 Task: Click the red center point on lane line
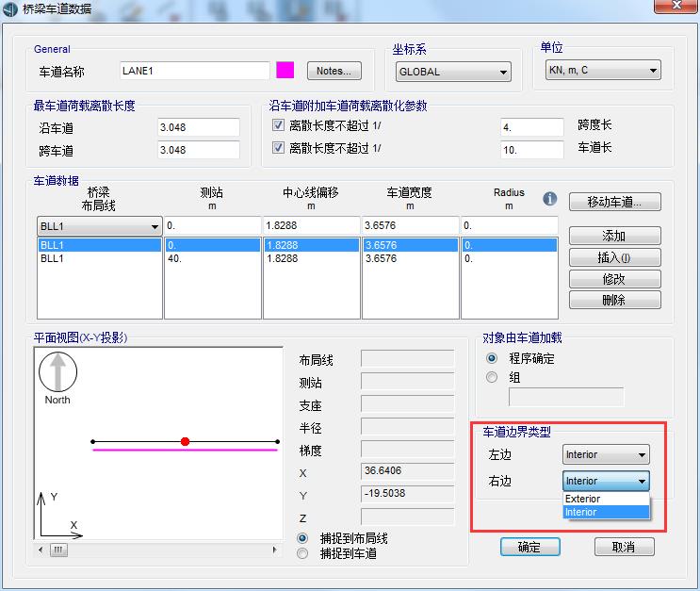tap(185, 441)
